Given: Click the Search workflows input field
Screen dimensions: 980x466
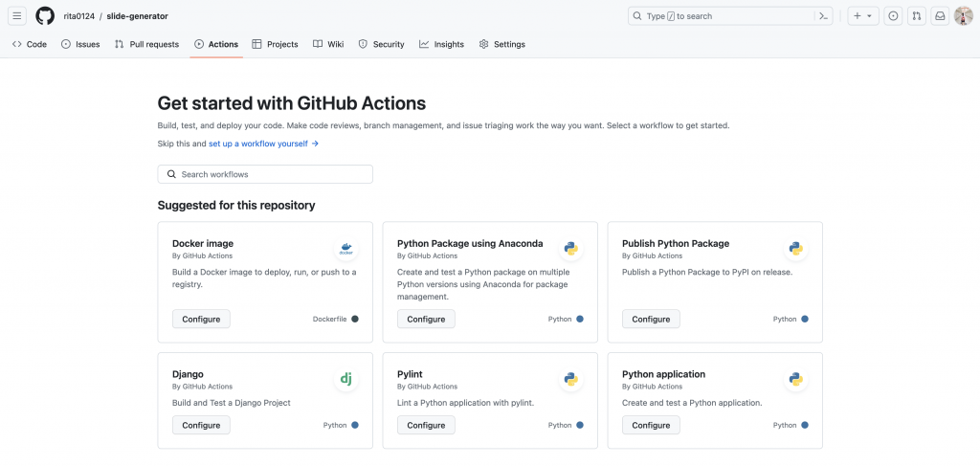Looking at the screenshot, I should [265, 174].
